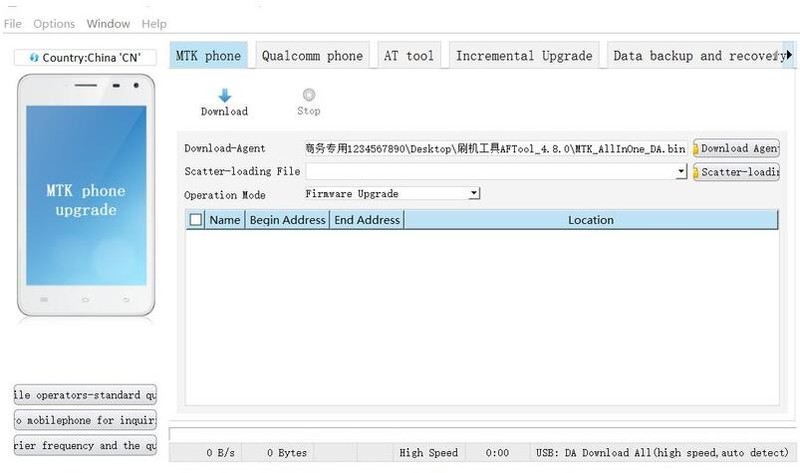Click the Download Agent browse button
The image size is (800, 473).
[x=736, y=148]
